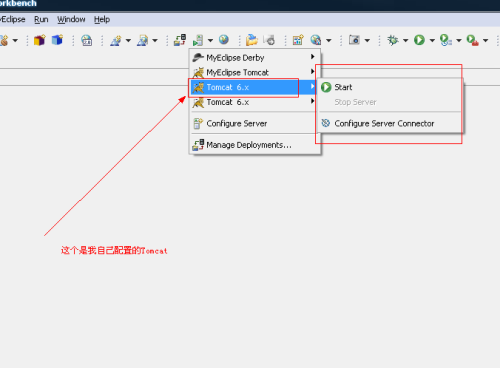Image resolution: width=500 pixels, height=368 pixels.
Task: Click the green Start icon in submenu
Action: (x=326, y=87)
